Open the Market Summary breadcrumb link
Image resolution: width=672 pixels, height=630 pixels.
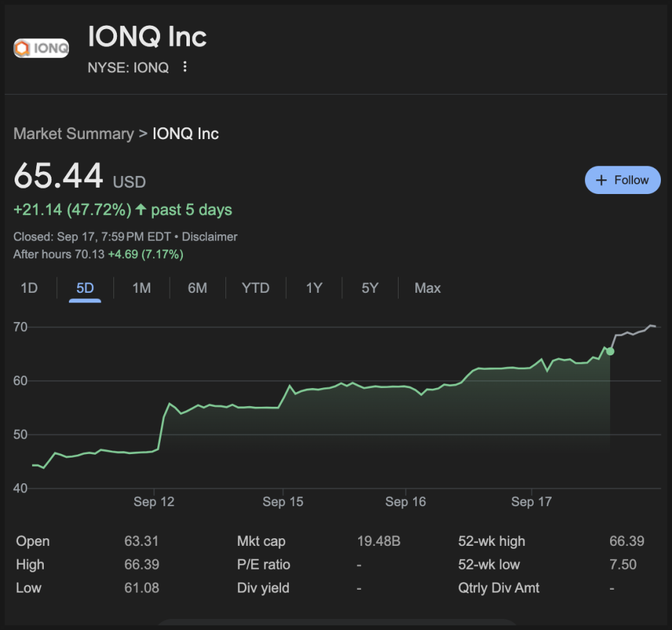74,134
